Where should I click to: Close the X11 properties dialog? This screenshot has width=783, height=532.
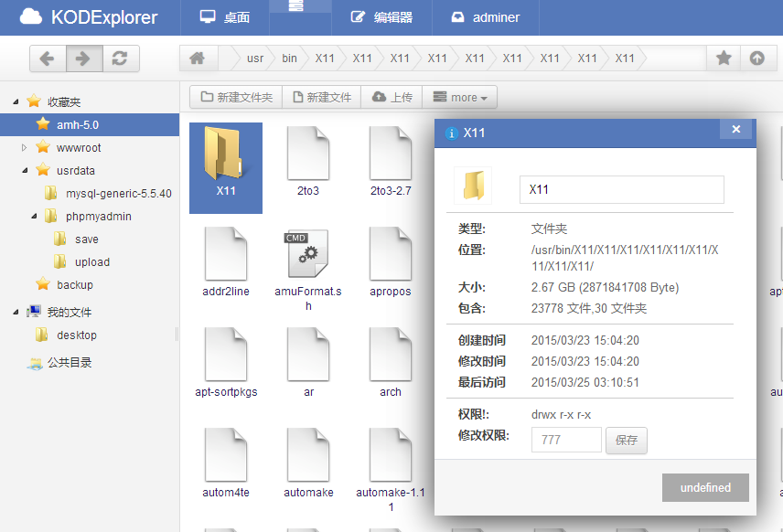point(735,130)
